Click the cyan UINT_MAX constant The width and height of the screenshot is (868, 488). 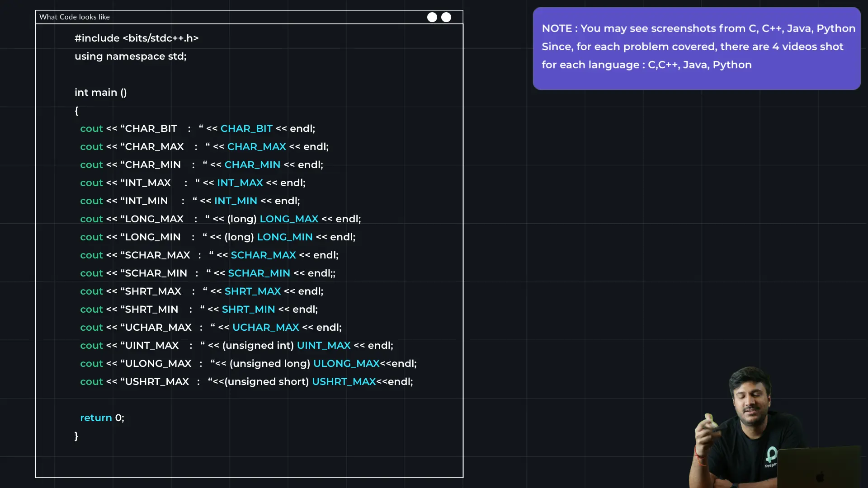pos(324,346)
